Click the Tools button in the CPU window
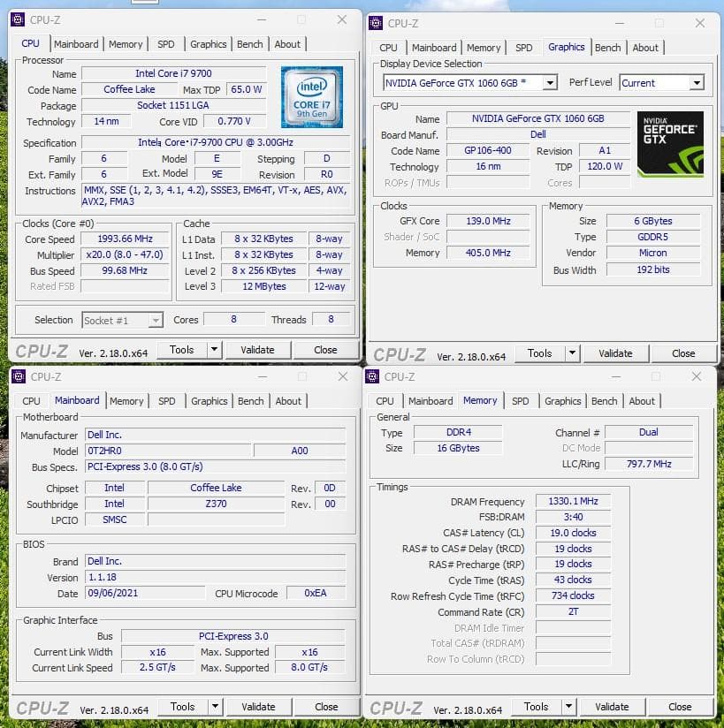This screenshot has width=724, height=728. [182, 350]
